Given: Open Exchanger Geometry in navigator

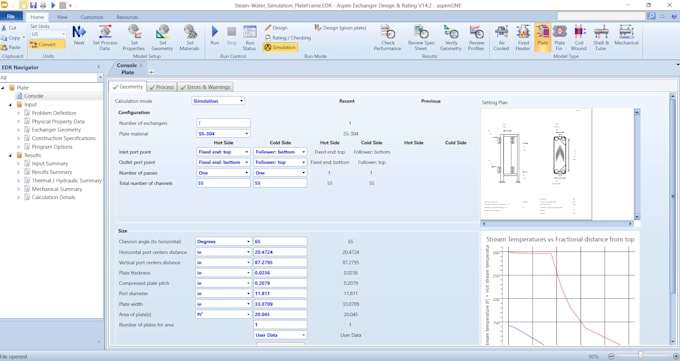Looking at the screenshot, I should pyautogui.click(x=56, y=130).
